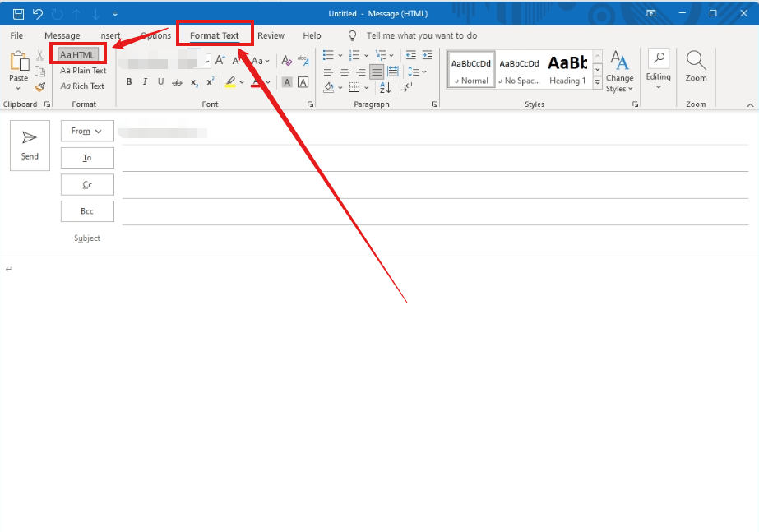Switch to the Review tab

(x=271, y=35)
